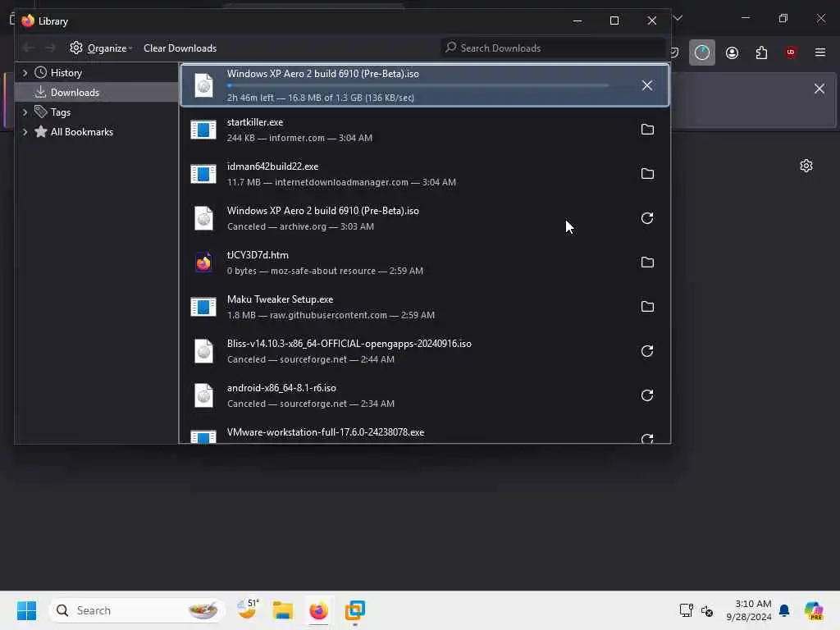Select the canceled Windows XP Aero entry

click(424, 218)
